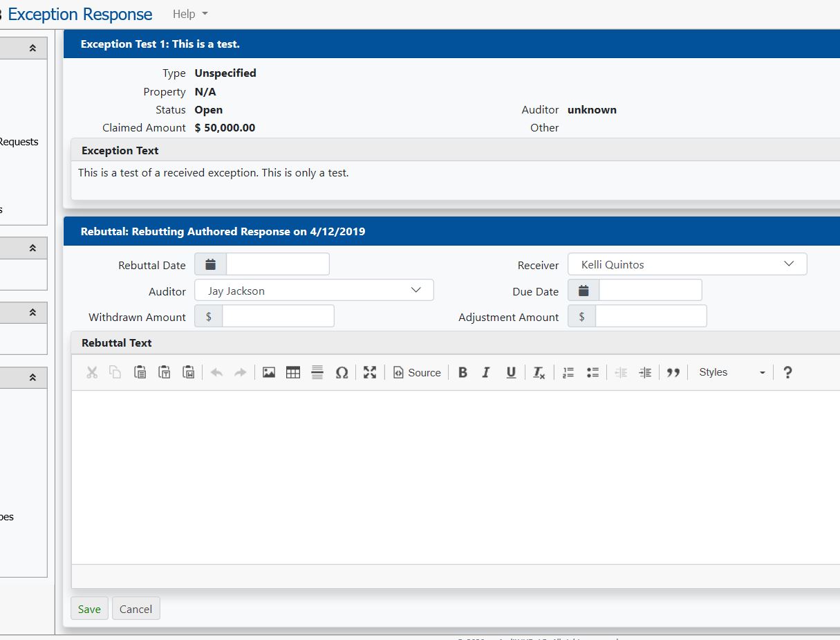Click the Remove Format icon
This screenshot has width=840, height=640.
pos(539,372)
